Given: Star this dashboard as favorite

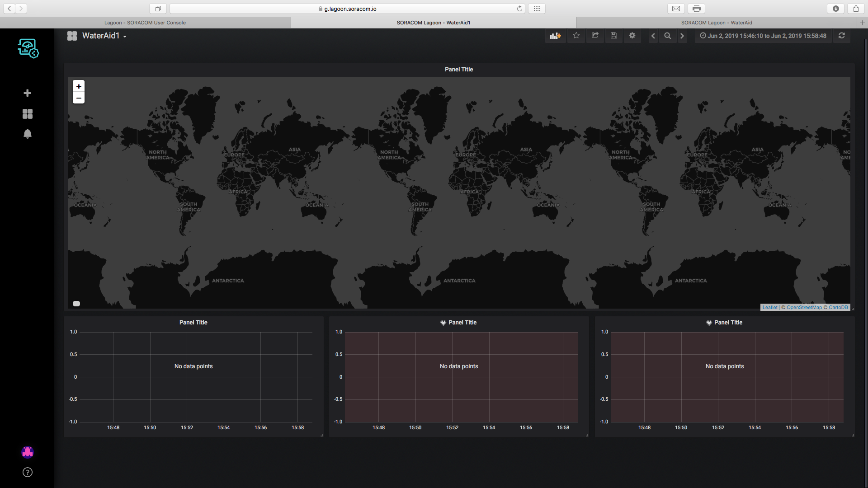Looking at the screenshot, I should coord(576,36).
